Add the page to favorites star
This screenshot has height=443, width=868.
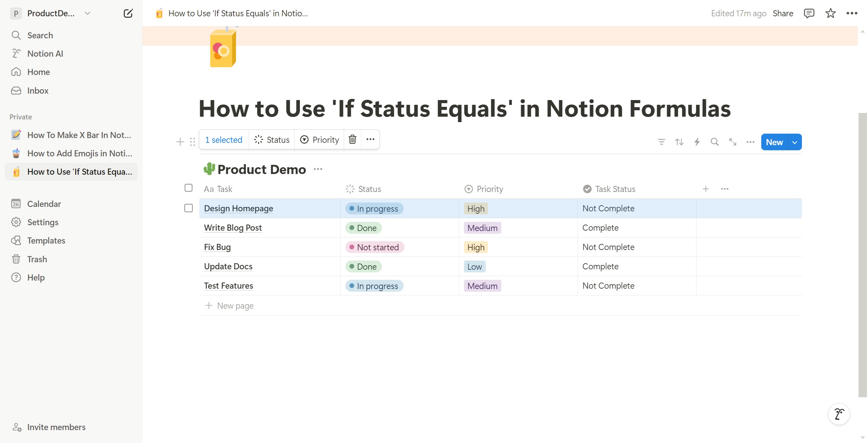[x=830, y=13]
